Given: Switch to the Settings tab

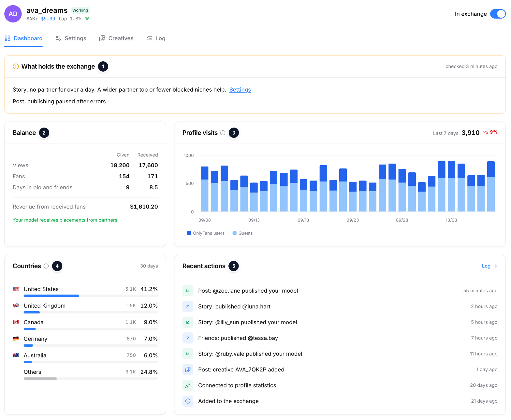Looking at the screenshot, I should click(x=71, y=38).
